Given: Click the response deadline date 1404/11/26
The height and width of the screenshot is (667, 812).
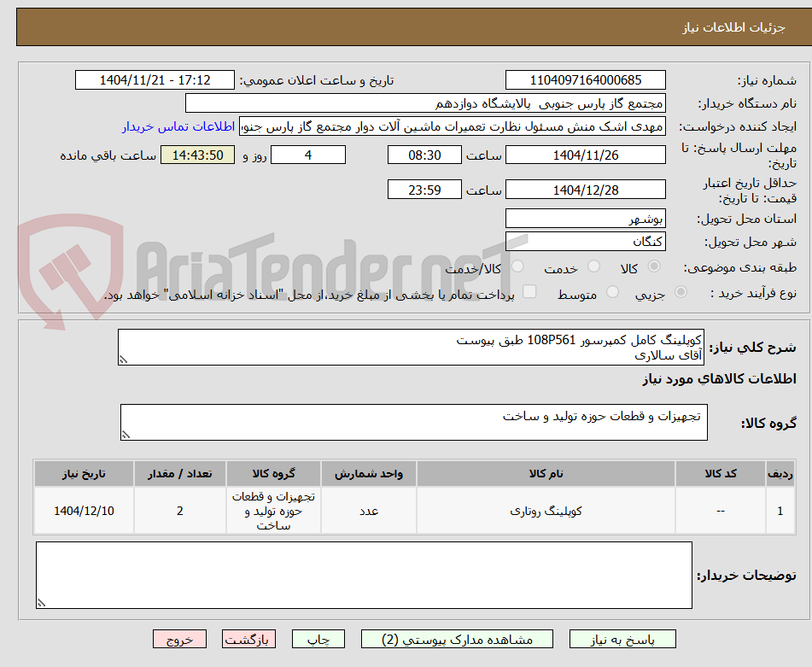Looking at the screenshot, I should click(x=585, y=155).
